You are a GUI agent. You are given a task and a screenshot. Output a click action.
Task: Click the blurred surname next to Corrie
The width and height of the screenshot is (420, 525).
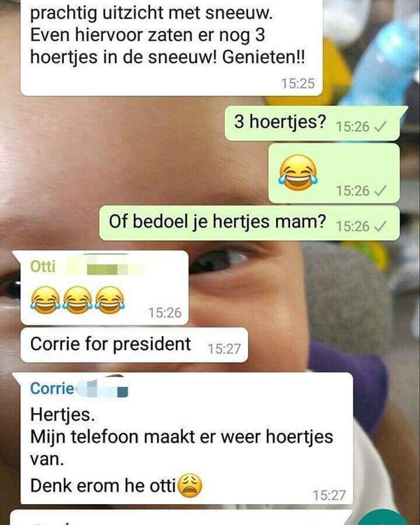102,389
